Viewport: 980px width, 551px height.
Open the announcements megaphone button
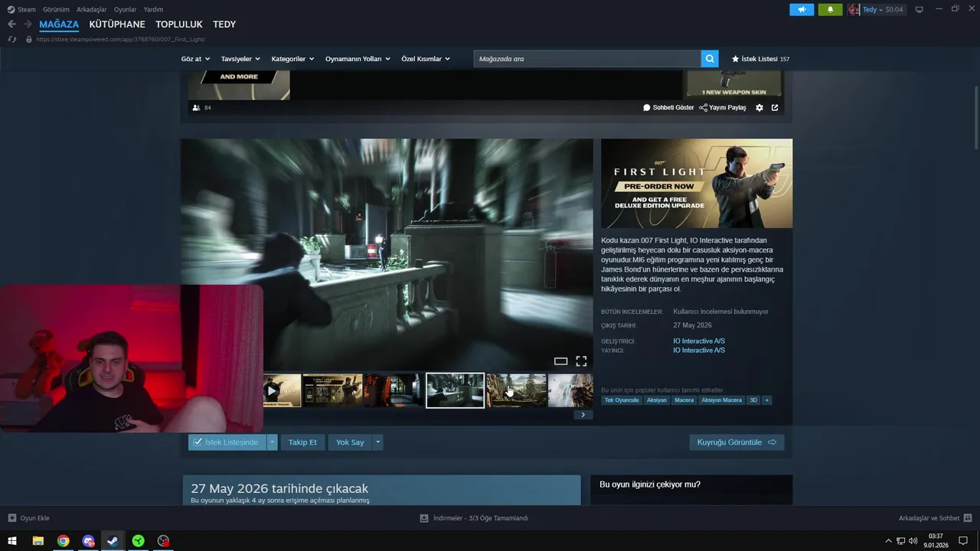tap(802, 10)
